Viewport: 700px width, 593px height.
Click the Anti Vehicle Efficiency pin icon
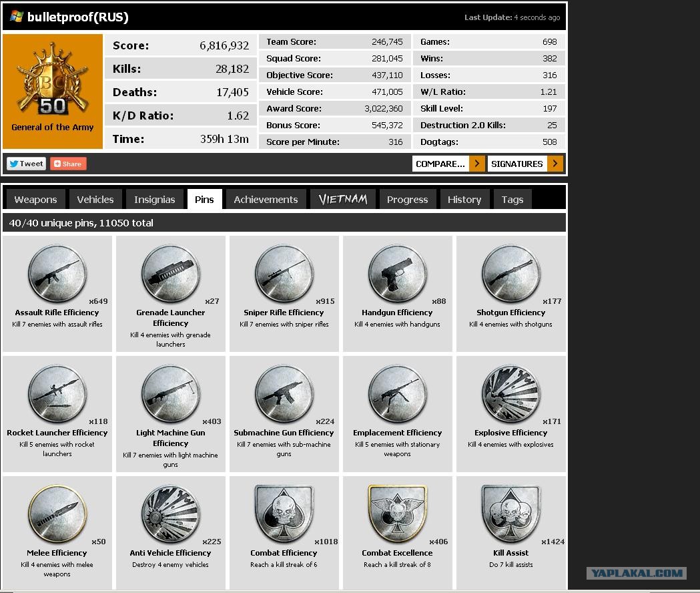click(x=171, y=514)
